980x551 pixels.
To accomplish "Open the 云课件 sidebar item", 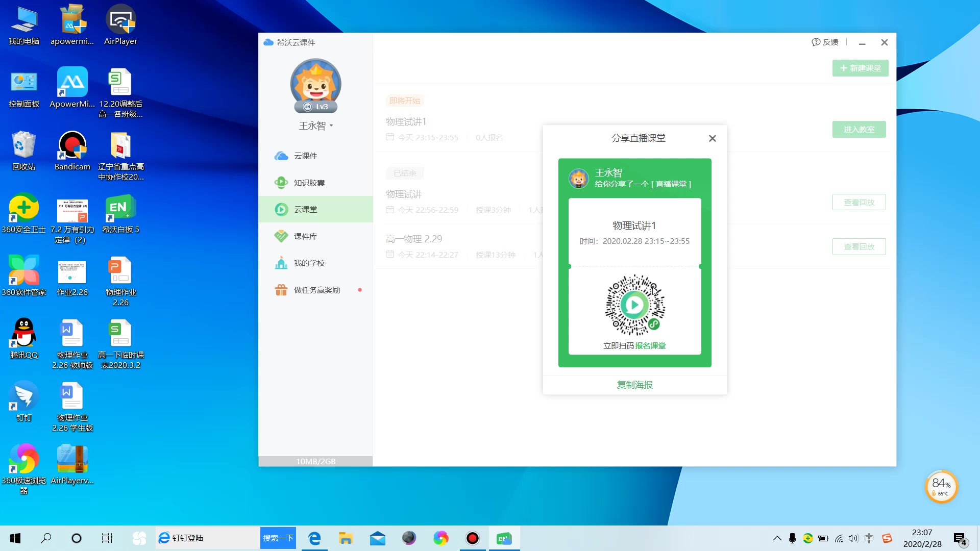I will point(315,156).
